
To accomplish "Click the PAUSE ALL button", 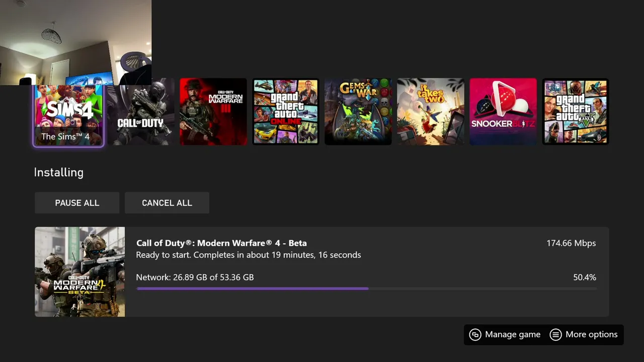I will tap(77, 203).
